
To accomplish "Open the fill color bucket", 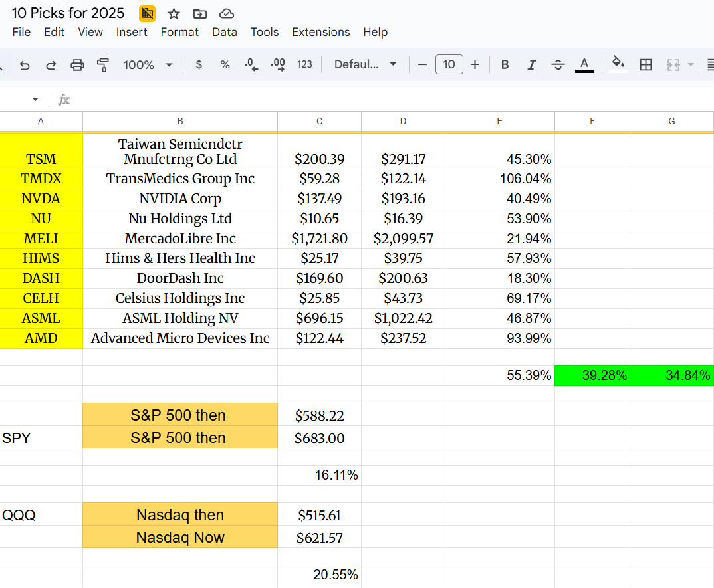I will (x=618, y=64).
